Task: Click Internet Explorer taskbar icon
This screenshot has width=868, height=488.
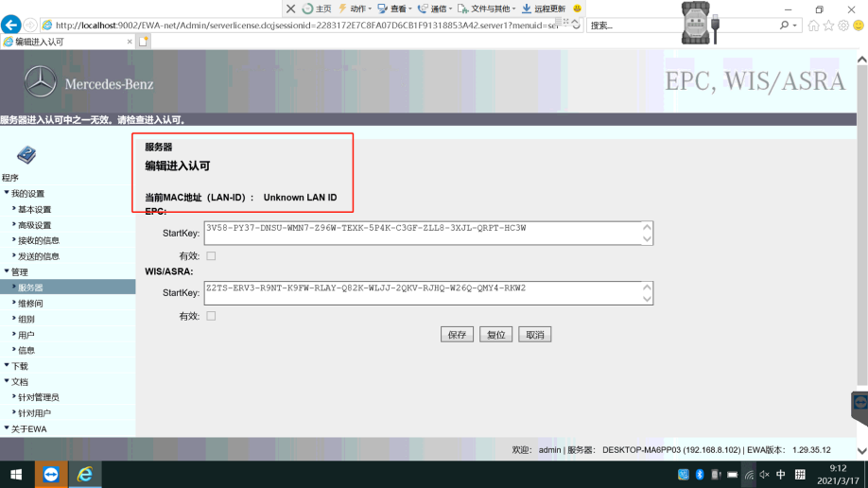Action: [x=85, y=475]
